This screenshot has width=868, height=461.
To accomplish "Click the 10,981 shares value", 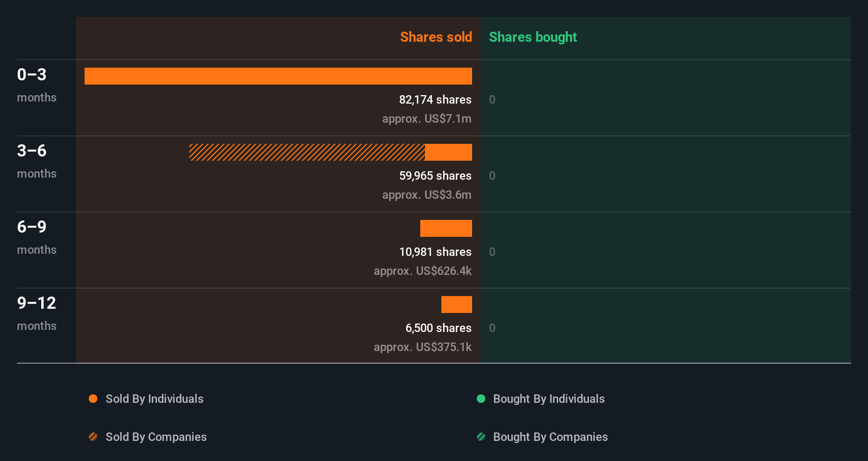I will tap(435, 252).
